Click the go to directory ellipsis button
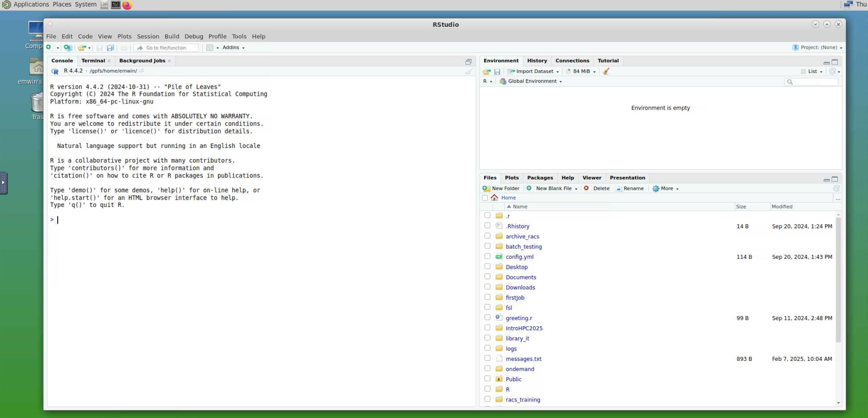Viewport: 868px width, 418px height. click(x=838, y=198)
